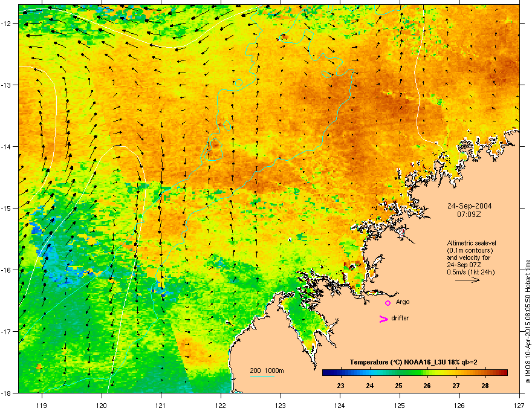Image resolution: width=532 pixels, height=411 pixels.
Task: Click the 'Temperature (°C) NOAA16_L3U' colorbar title
Action: pyautogui.click(x=397, y=362)
